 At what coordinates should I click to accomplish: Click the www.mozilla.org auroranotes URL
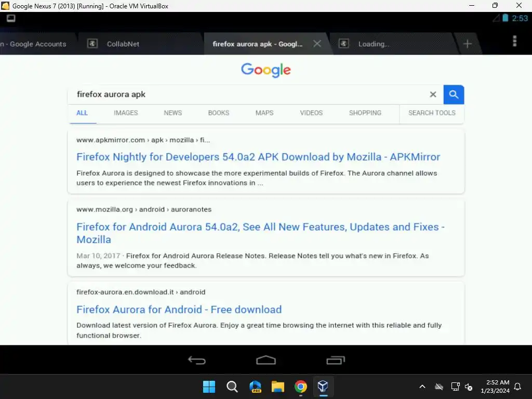144,209
